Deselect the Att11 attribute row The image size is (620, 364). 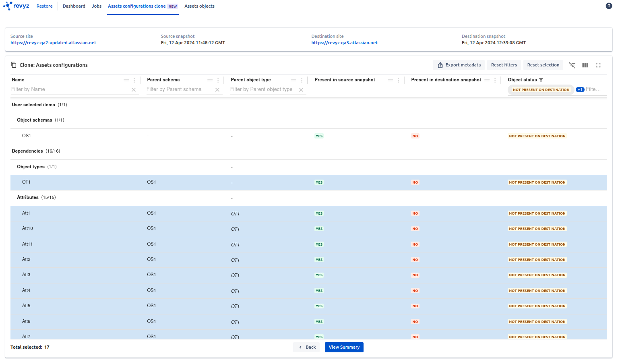(309, 244)
